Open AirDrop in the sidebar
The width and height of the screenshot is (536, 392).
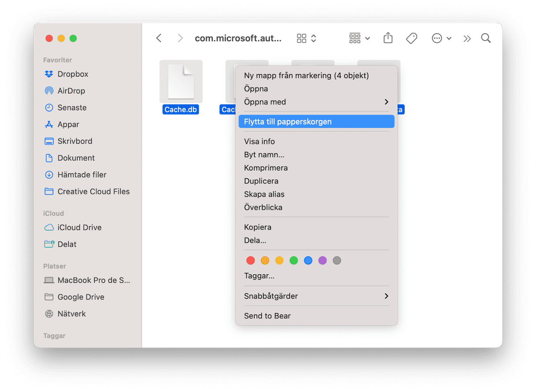pyautogui.click(x=71, y=91)
